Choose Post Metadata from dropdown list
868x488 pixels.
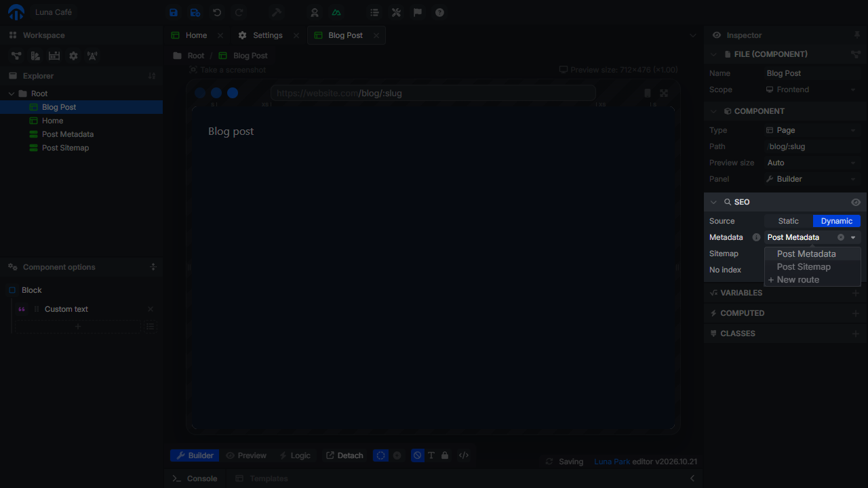coord(812,254)
